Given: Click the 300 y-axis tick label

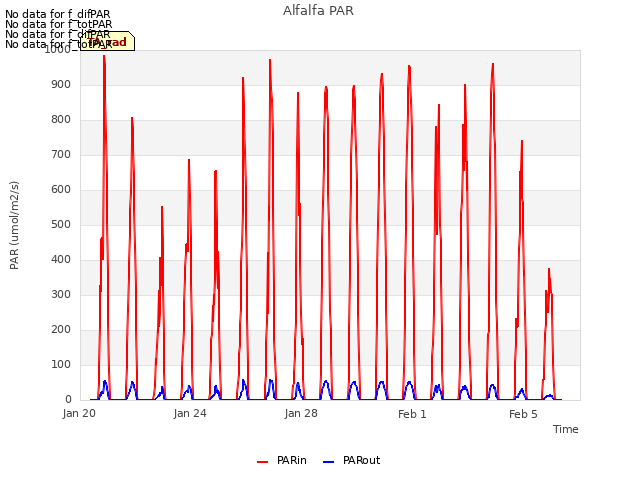Looking at the screenshot, I should point(61,294).
